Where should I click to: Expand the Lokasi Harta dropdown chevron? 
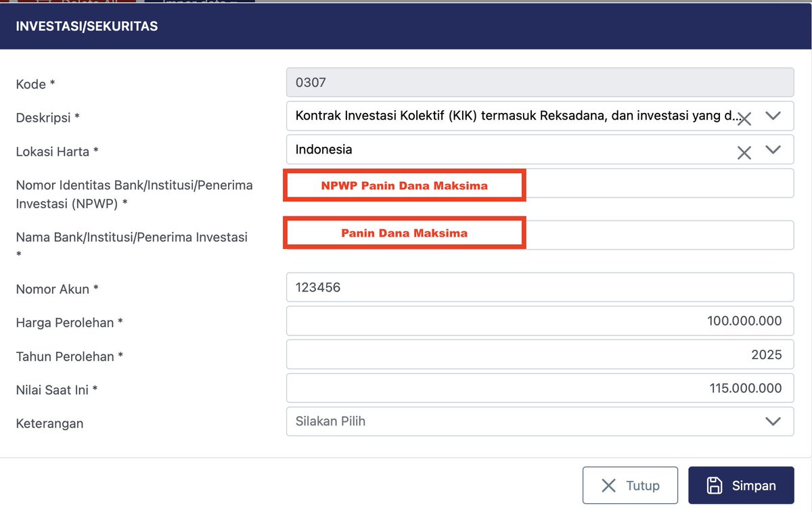click(x=773, y=149)
